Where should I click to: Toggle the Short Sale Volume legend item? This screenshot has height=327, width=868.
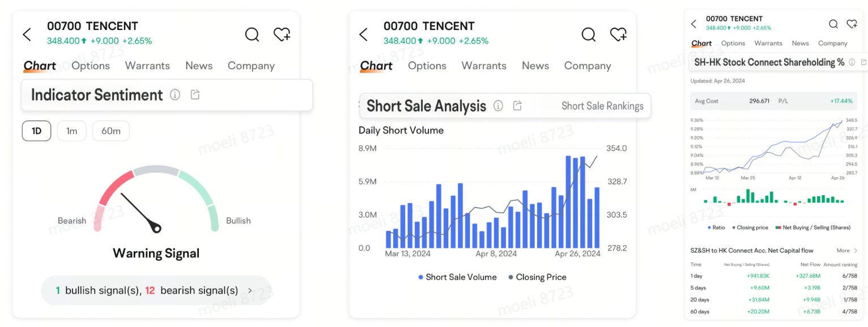[457, 277]
